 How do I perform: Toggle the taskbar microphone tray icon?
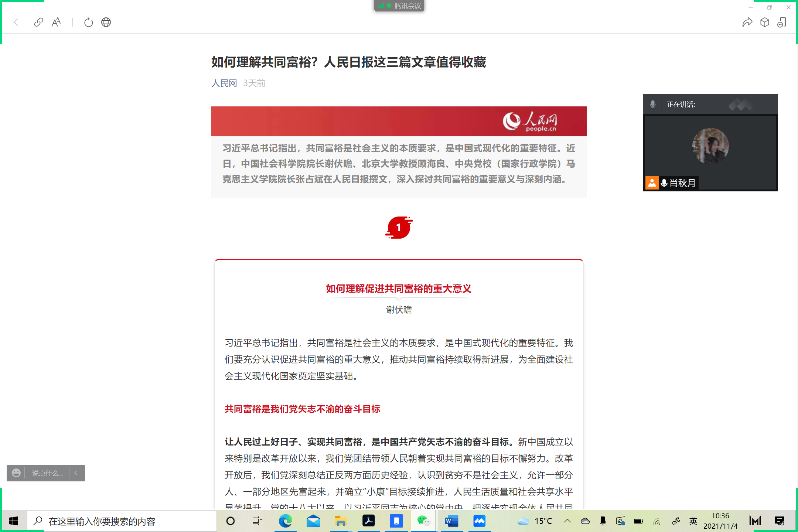[603, 521]
